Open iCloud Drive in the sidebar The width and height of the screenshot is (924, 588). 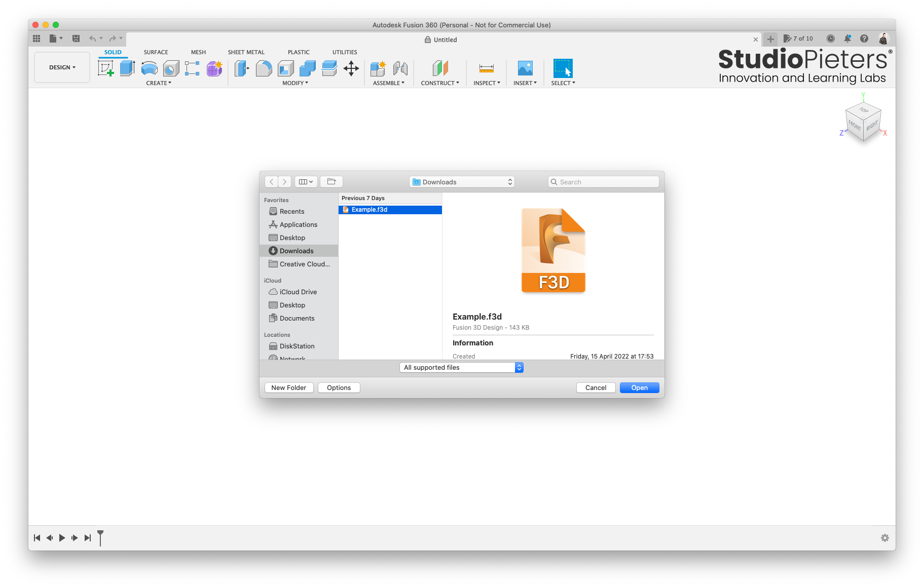click(x=299, y=292)
